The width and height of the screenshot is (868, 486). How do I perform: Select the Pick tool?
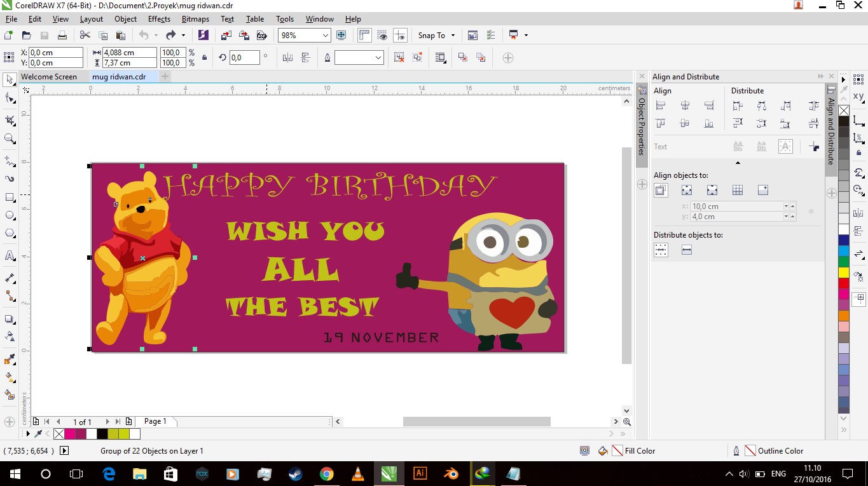coord(10,79)
